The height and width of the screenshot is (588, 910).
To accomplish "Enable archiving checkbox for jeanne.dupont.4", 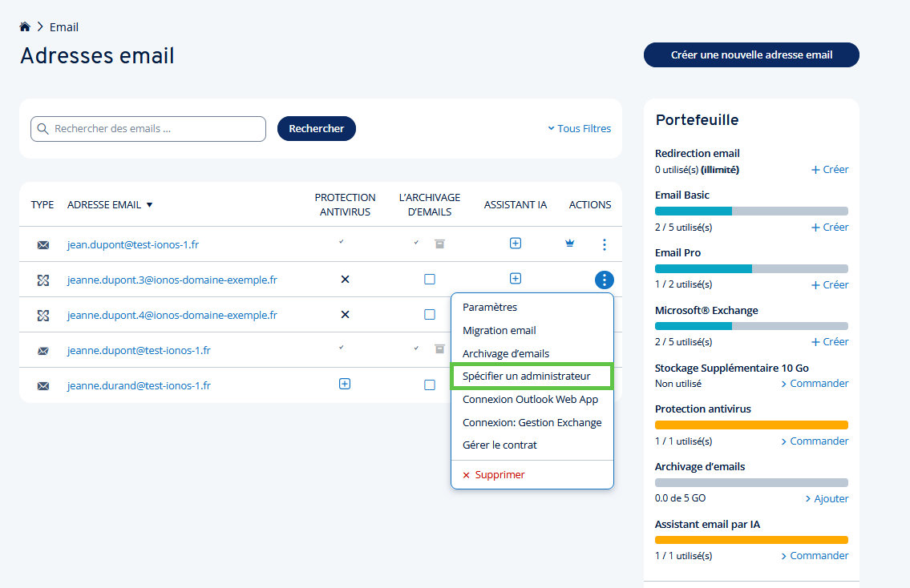I will [x=430, y=315].
